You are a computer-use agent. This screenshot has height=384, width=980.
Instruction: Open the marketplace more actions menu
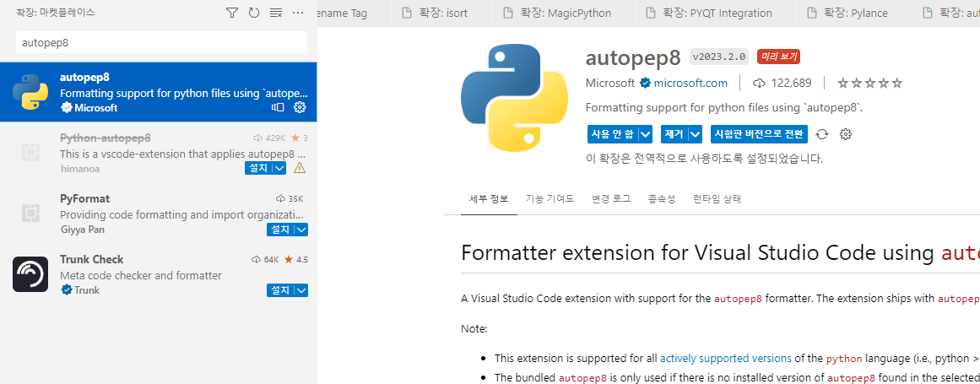tap(298, 13)
